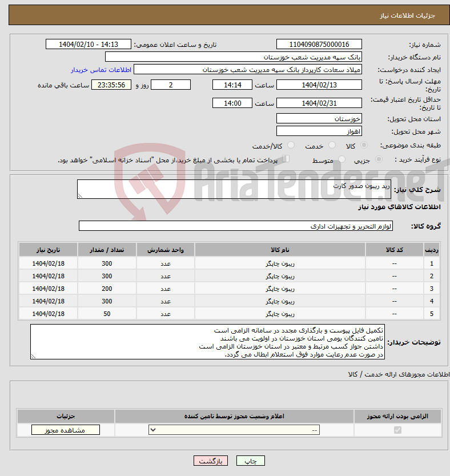Toggle the اسناد خزانه اسلامی payment checkbox

pyautogui.click(x=286, y=159)
